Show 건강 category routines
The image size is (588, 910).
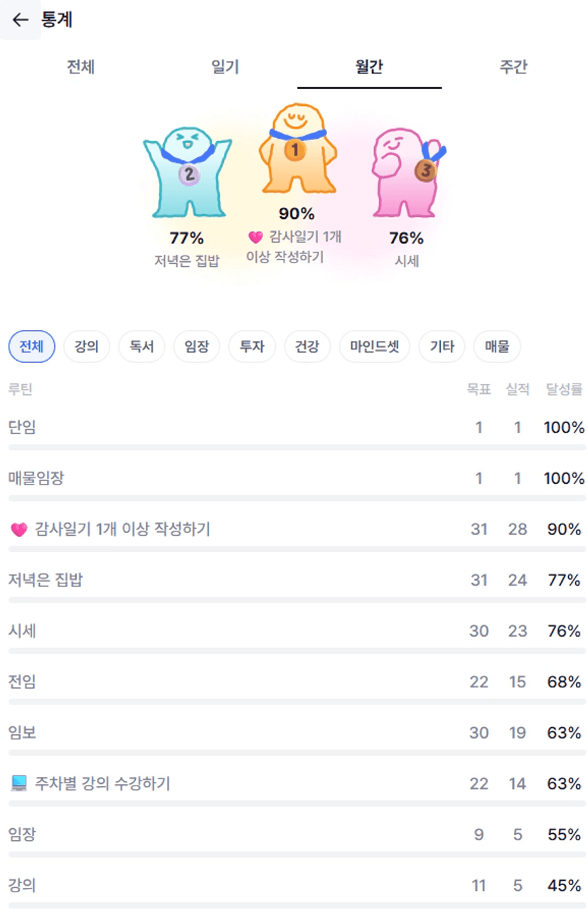tap(307, 347)
